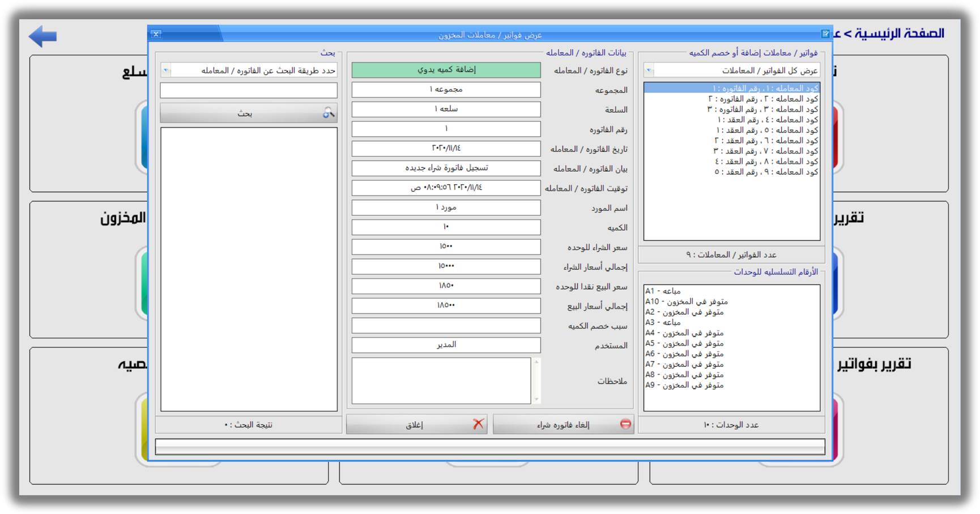Image resolution: width=980 pixels, height=514 pixels.
Task: Click the إجمالي أسعار البيع field showing ١٨٠٠٠
Action: click(446, 305)
